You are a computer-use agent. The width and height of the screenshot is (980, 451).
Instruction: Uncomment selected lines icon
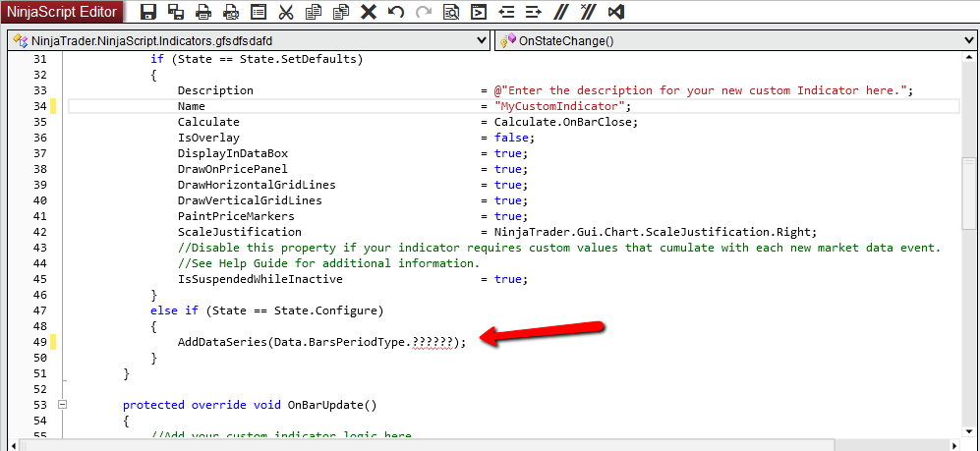588,11
